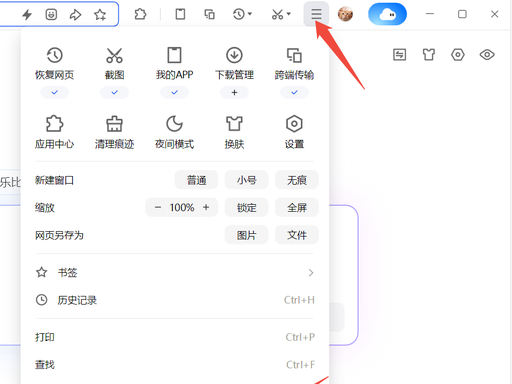The height and width of the screenshot is (384, 512).
Task: Click the 缩放 zoom label
Action: (x=45, y=208)
